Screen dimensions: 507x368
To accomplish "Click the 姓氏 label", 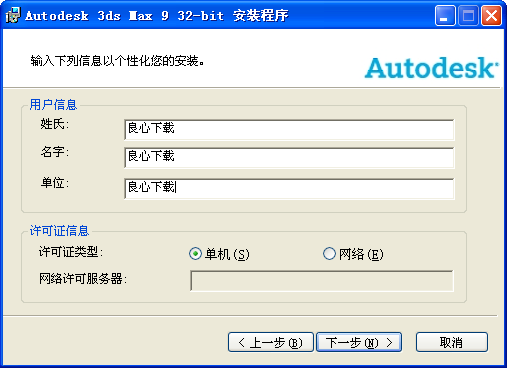I will [55, 124].
